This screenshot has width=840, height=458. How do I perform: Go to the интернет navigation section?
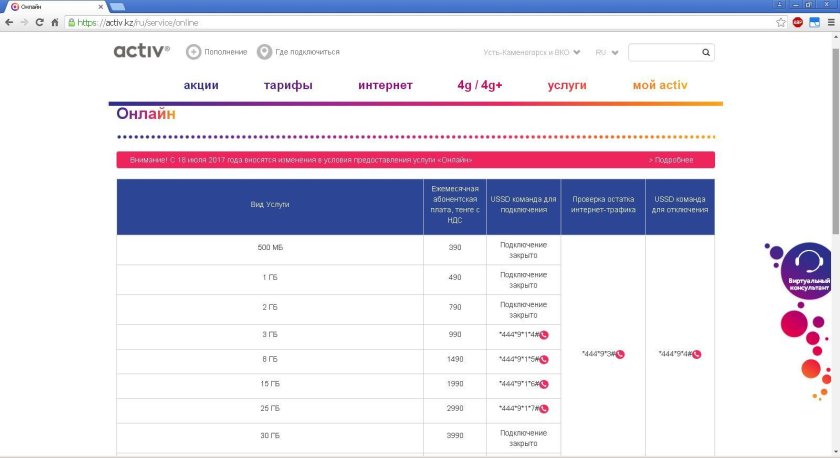(x=385, y=86)
